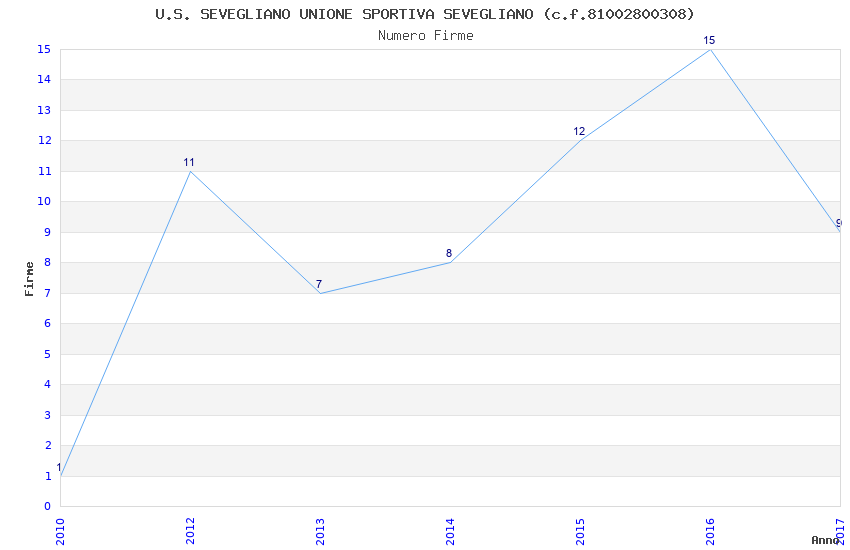The image size is (850, 550).
Task: Select the data point labeled 1 for 2010
Action: coord(61,476)
